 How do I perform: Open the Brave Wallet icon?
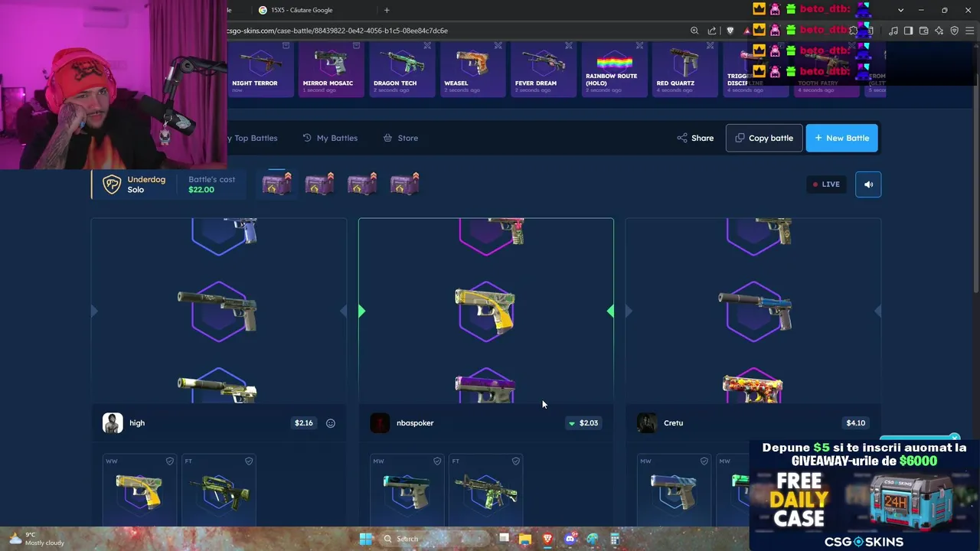coord(923,31)
